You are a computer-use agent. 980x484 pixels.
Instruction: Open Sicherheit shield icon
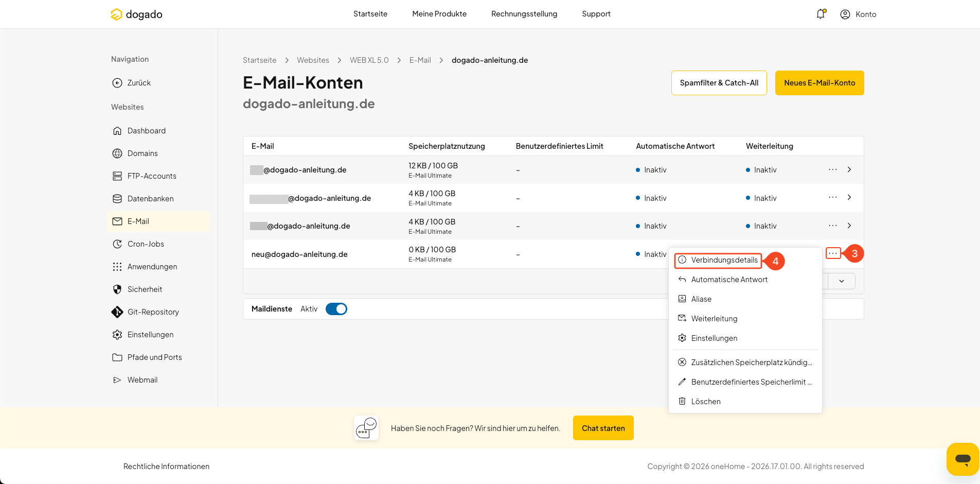pos(117,289)
